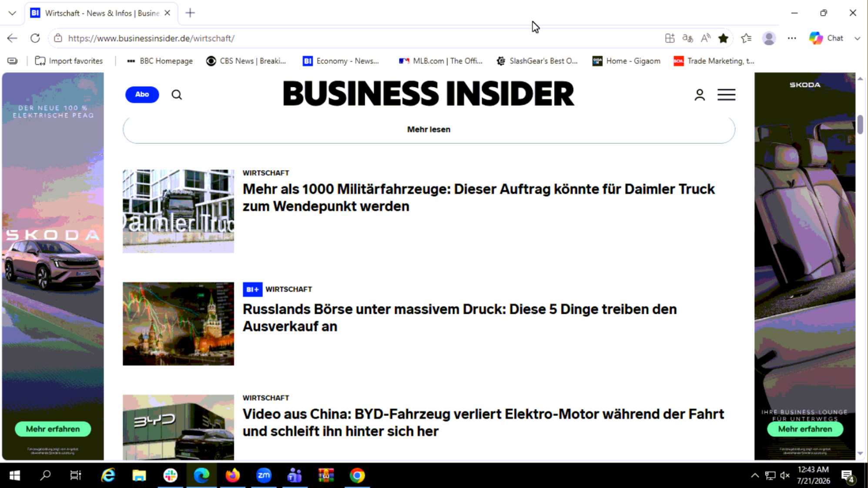Click the grid-plus icon in address bar
This screenshot has height=488, width=868.
click(670, 38)
